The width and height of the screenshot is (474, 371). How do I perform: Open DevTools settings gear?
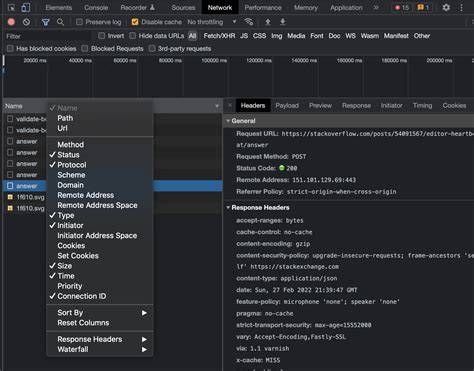pyautogui.click(x=446, y=7)
